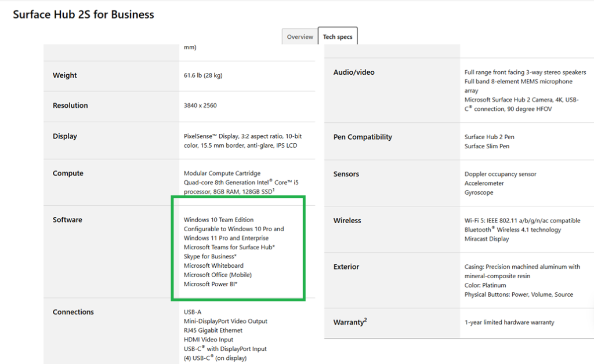Click the Color: Platinum line
Viewport: 594px width, 364px height.
tap(486, 285)
